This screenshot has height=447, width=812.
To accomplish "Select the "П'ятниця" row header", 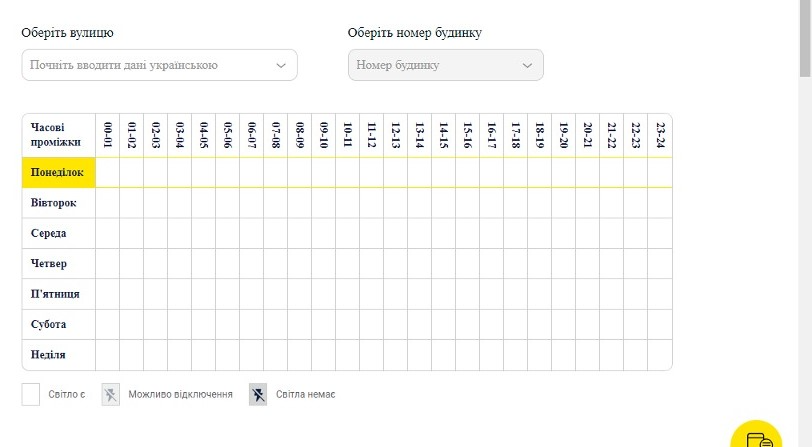I will (58, 294).
